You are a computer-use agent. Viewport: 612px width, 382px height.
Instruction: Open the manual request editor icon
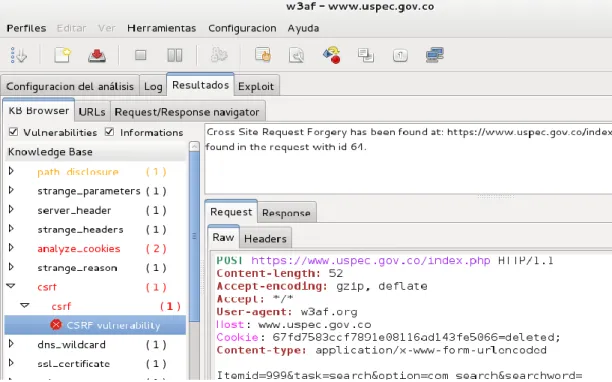tap(263, 55)
